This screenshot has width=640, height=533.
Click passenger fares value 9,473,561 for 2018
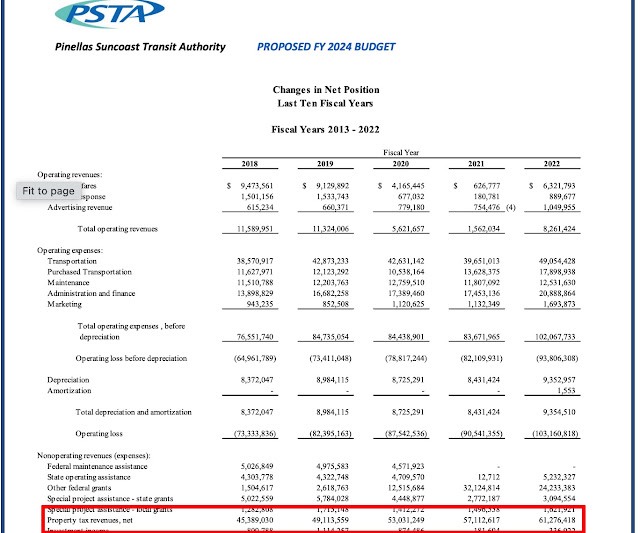point(256,186)
